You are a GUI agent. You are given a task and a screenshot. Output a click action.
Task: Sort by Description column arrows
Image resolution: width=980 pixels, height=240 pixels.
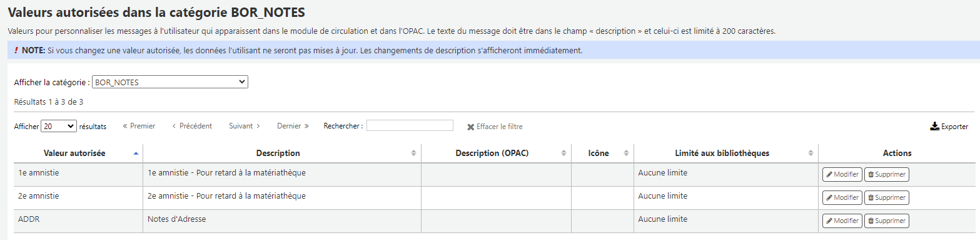point(413,153)
